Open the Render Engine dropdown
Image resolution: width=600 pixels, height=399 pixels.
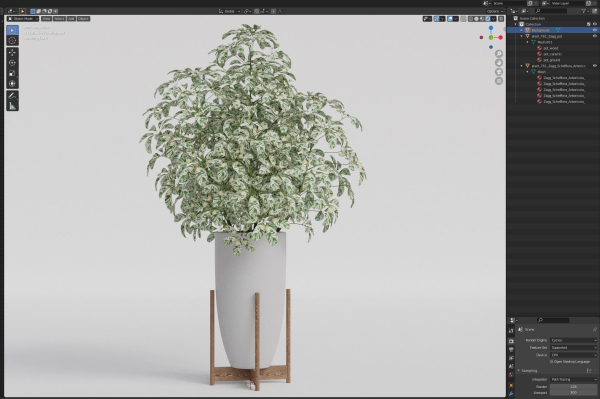click(574, 340)
